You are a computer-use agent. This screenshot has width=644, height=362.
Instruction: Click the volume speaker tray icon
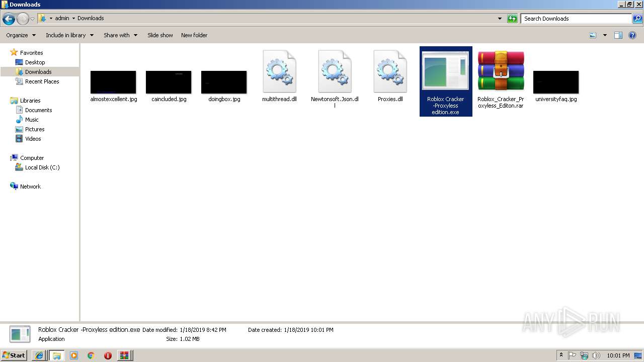click(596, 355)
